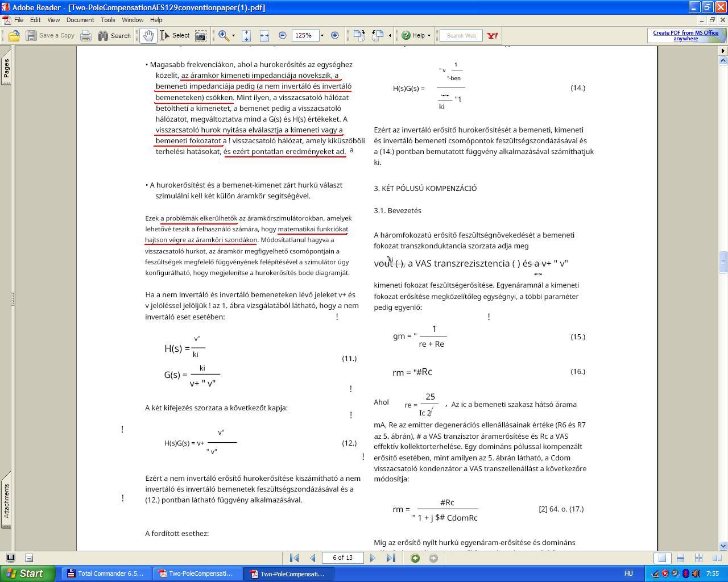
Task: Set view to Fit Page height
Action: [x=247, y=35]
